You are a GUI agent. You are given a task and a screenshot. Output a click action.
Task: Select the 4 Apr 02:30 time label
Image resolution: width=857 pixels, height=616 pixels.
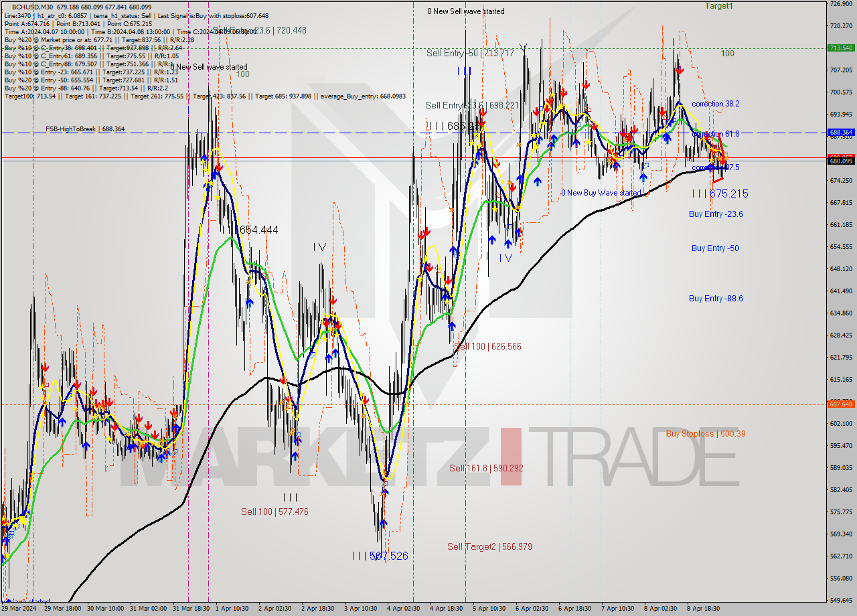pos(404,609)
